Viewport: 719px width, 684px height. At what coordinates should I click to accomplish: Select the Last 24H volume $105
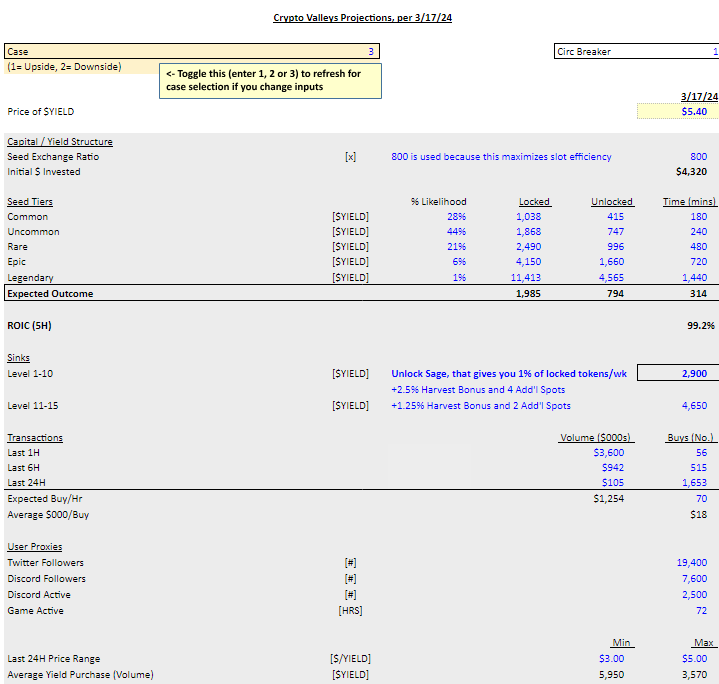point(613,483)
